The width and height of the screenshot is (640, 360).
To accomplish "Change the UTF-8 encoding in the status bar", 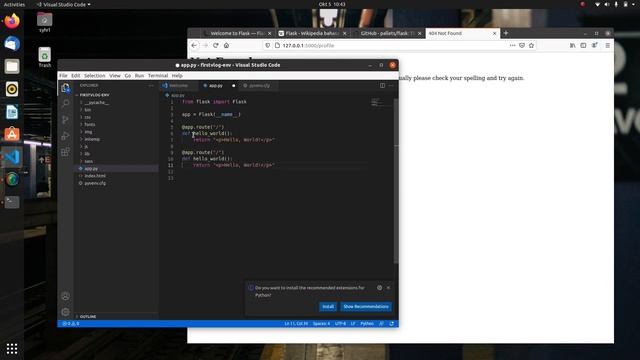I will [x=340, y=324].
